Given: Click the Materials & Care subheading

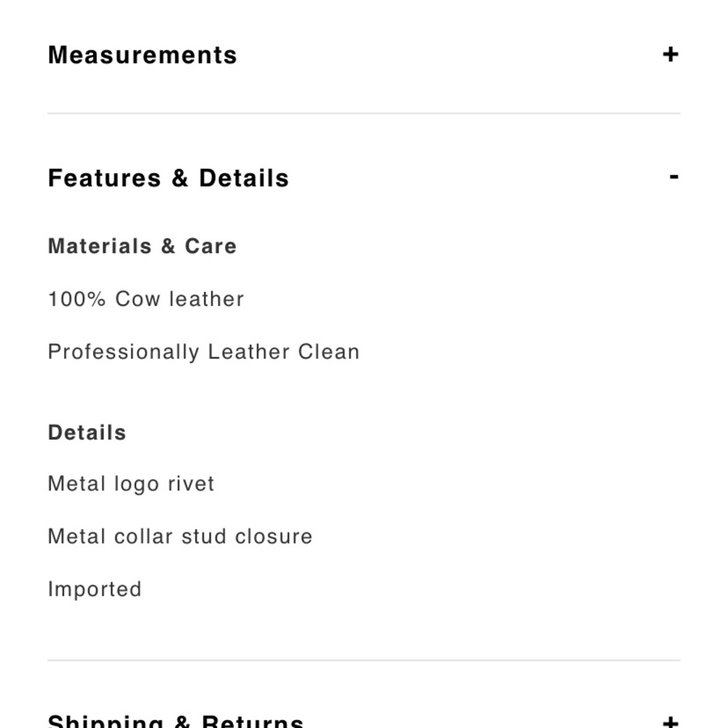Looking at the screenshot, I should coord(142,246).
